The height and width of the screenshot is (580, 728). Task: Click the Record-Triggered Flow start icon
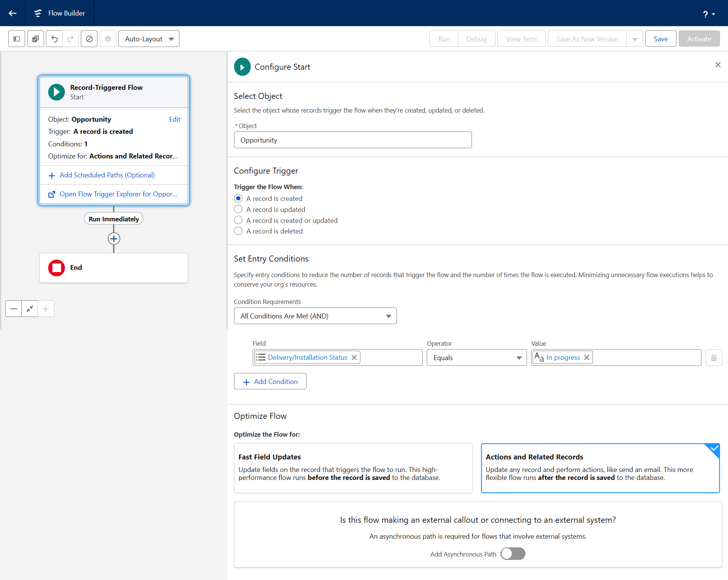point(57,92)
